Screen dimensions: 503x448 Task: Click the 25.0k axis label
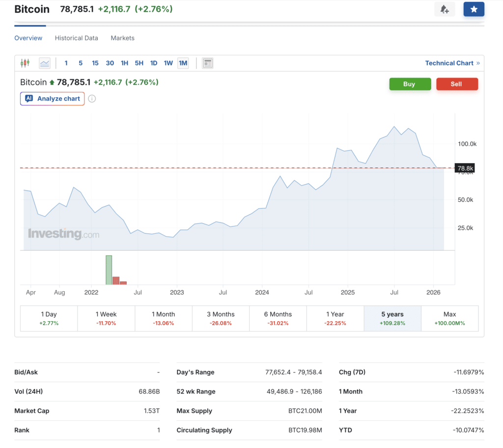pyautogui.click(x=465, y=228)
